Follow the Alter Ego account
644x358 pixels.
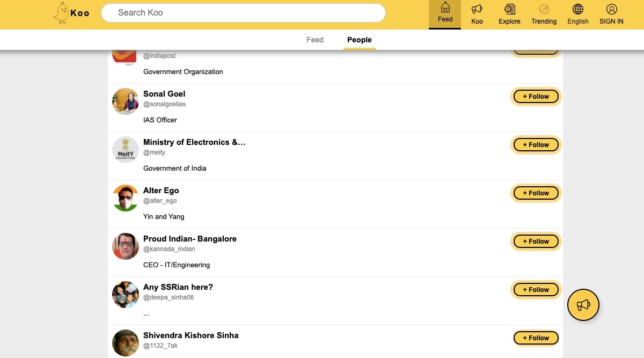[x=536, y=193]
